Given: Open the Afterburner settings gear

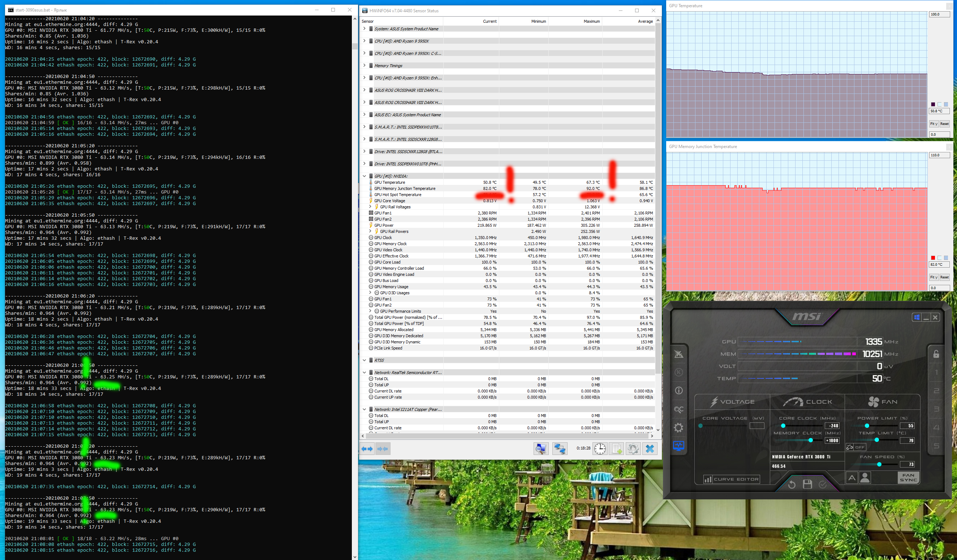Looking at the screenshot, I should click(x=678, y=427).
